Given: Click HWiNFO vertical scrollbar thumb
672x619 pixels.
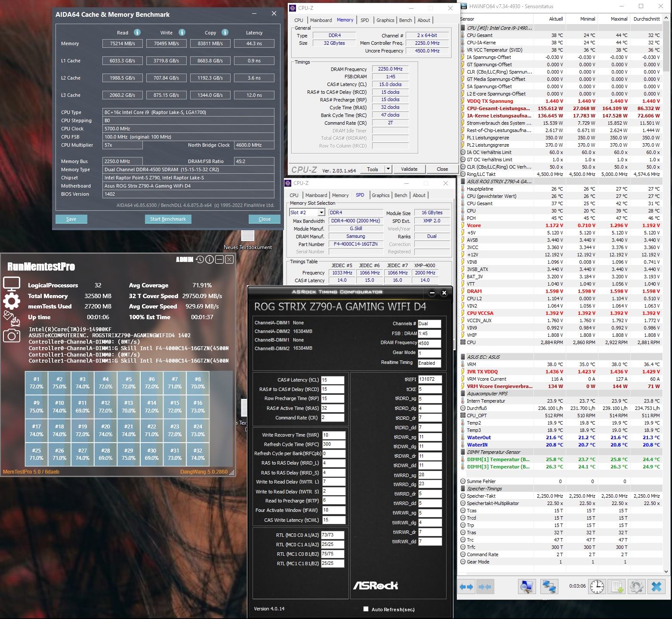Looking at the screenshot, I should 666,47.
